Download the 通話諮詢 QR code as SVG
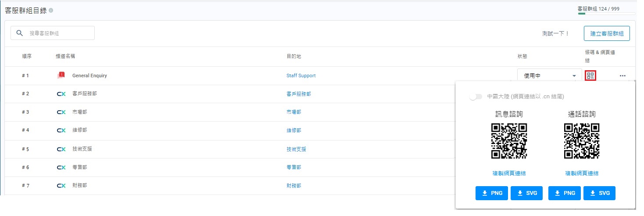Image resolution: width=644 pixels, height=216 pixels. (600, 193)
